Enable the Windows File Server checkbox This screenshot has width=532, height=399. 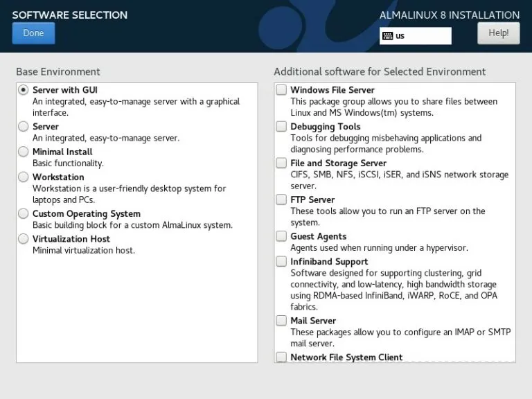click(x=281, y=90)
